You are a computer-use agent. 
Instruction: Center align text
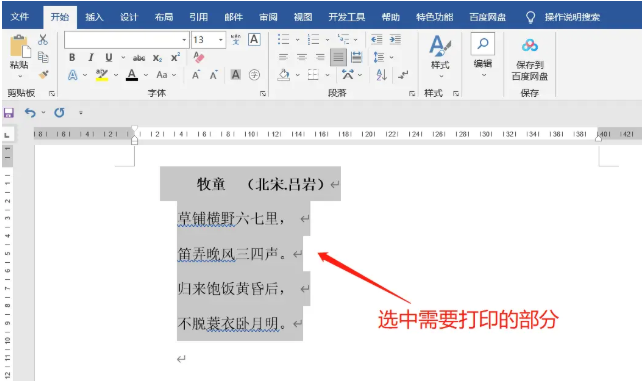[x=302, y=57]
